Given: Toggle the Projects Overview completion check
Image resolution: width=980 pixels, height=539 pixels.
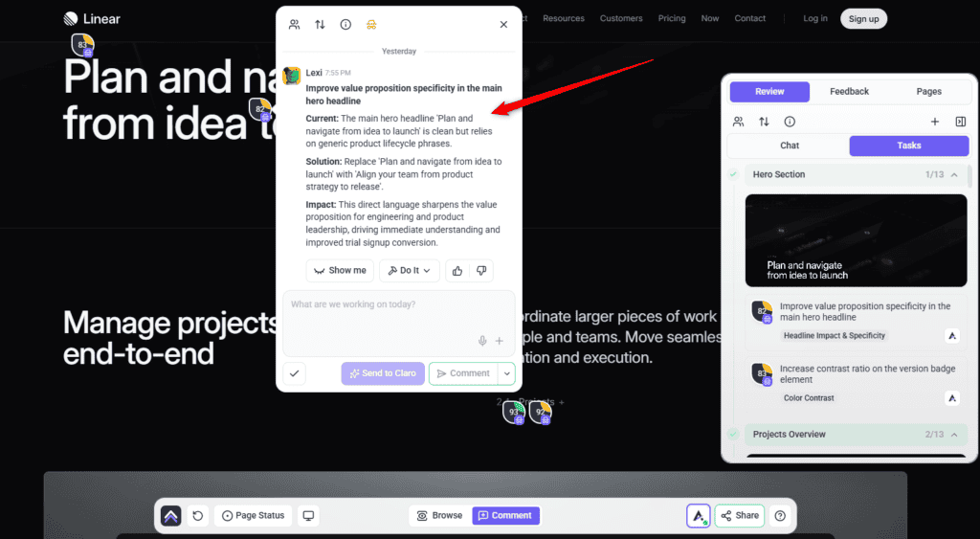Looking at the screenshot, I should 733,434.
